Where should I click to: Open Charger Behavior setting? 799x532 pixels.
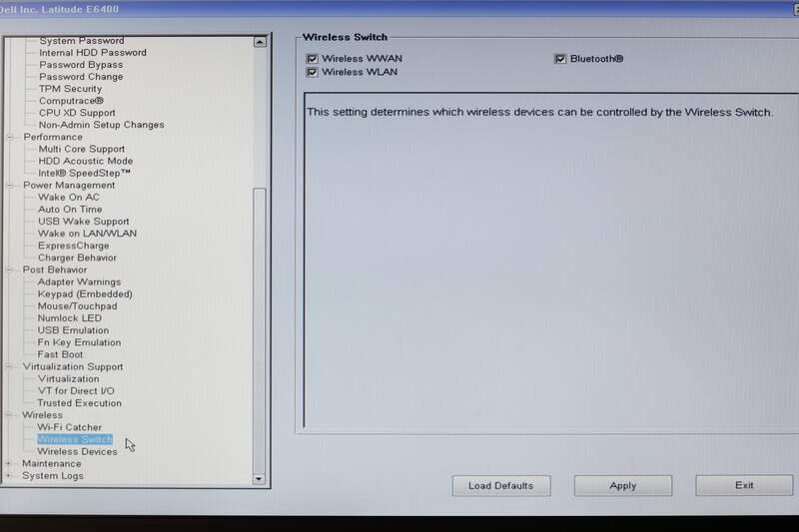78,258
